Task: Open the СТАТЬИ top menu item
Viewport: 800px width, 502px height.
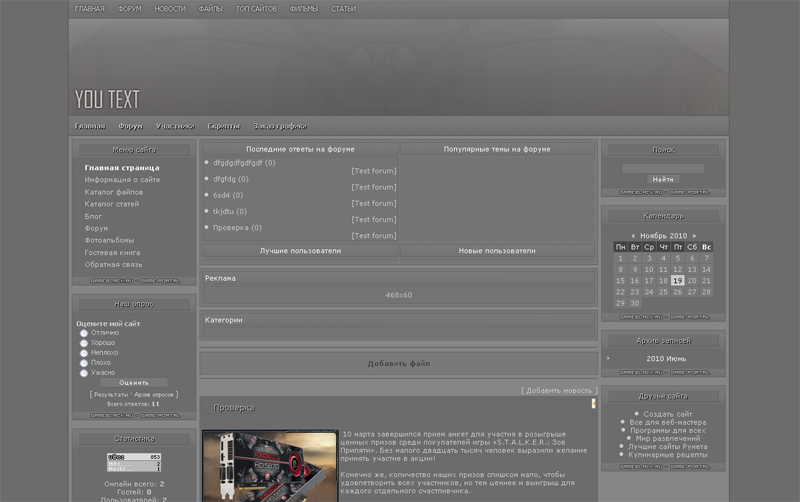Action: [x=343, y=9]
